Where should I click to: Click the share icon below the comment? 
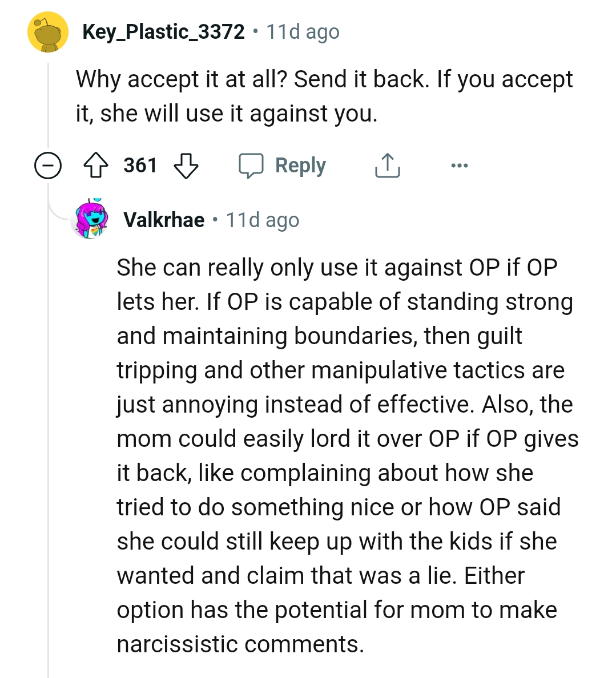point(387,166)
